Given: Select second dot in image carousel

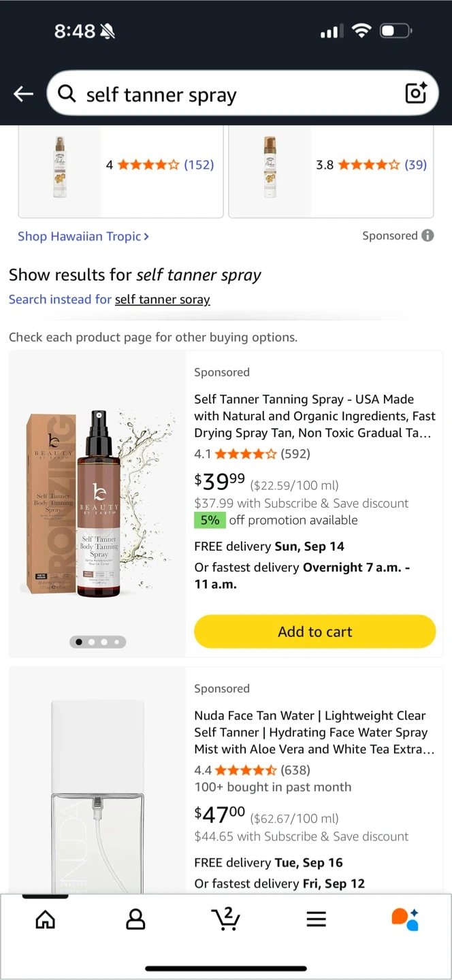Looking at the screenshot, I should [x=91, y=642].
